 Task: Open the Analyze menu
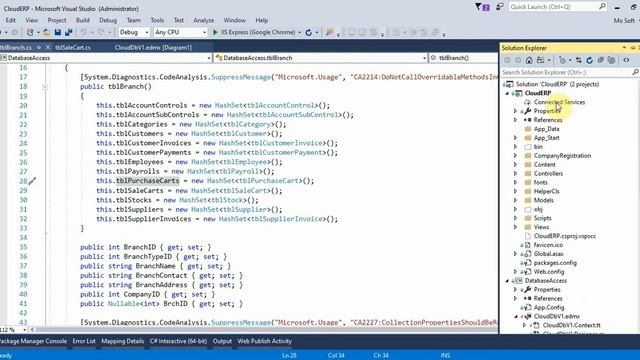point(204,20)
